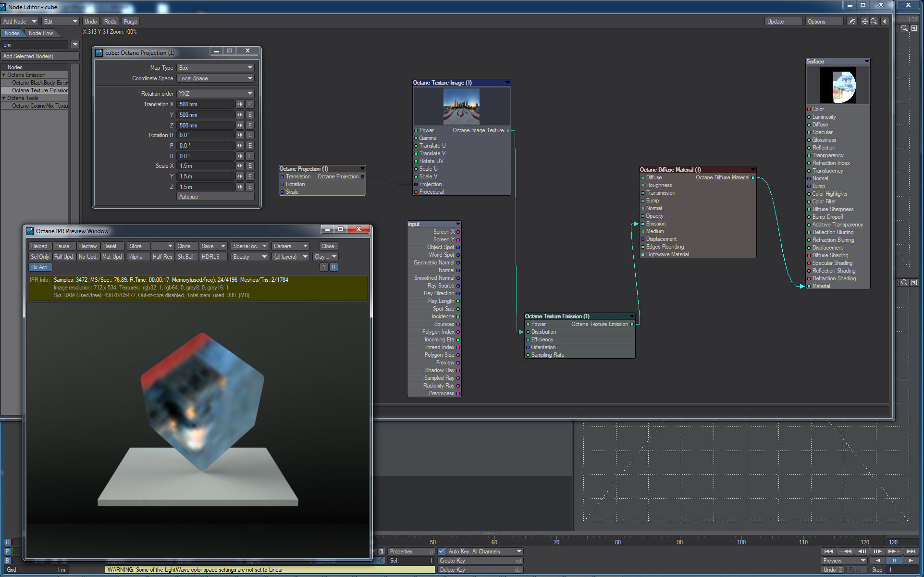The image size is (924, 577).
Task: Jump to first frame in the timeline
Action: [828, 552]
